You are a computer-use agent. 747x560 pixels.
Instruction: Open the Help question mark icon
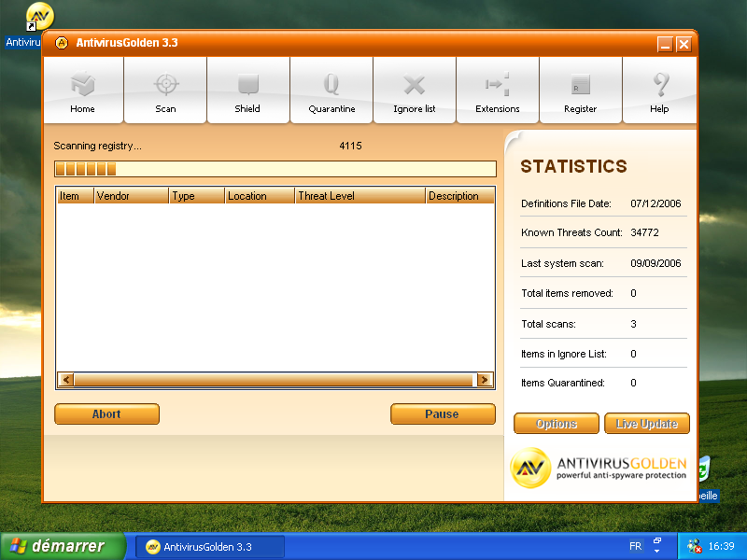point(661,84)
